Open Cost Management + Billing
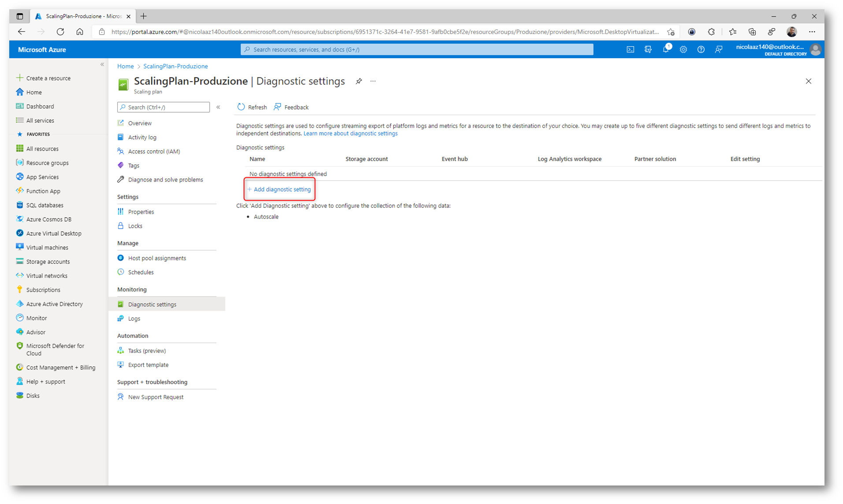 tap(60, 367)
